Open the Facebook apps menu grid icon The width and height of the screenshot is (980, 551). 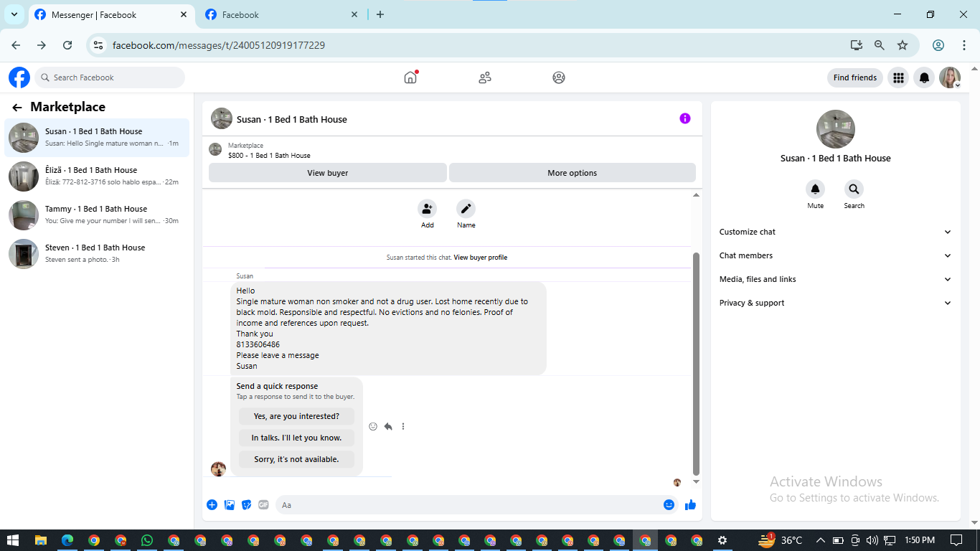[898, 77]
